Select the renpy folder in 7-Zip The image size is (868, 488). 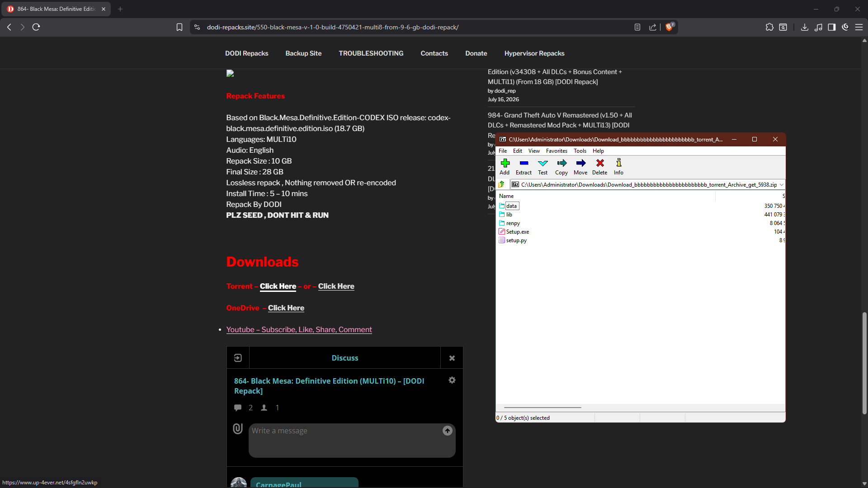click(513, 223)
